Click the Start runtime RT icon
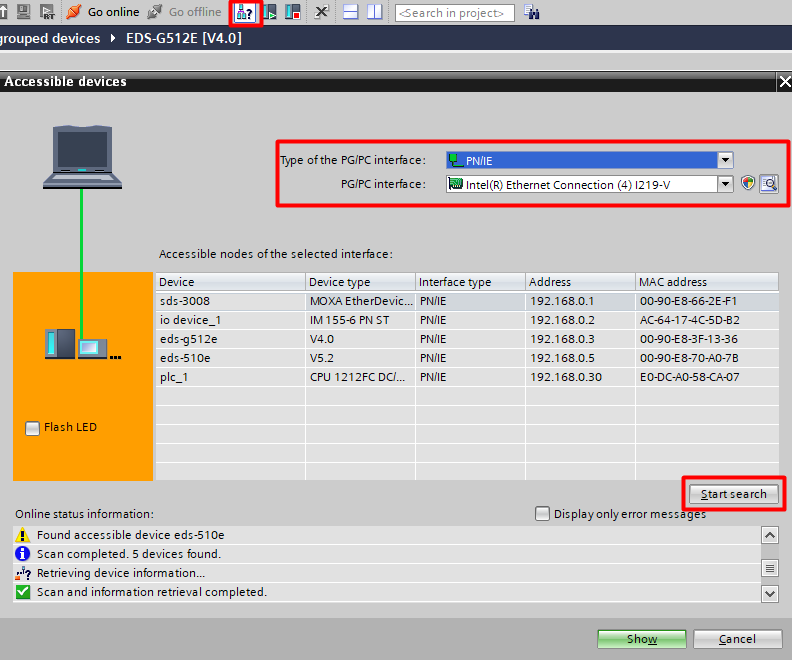 pos(47,12)
